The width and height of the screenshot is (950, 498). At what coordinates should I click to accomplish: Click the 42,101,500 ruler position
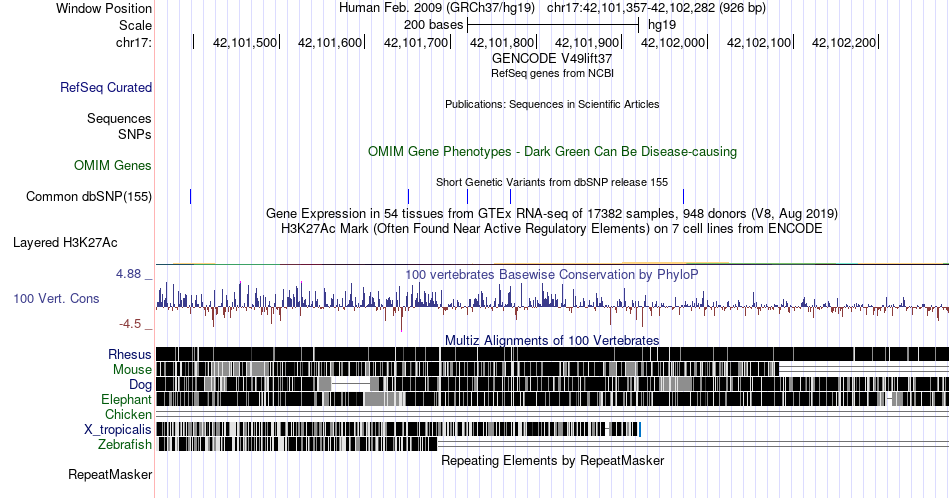coord(245,42)
